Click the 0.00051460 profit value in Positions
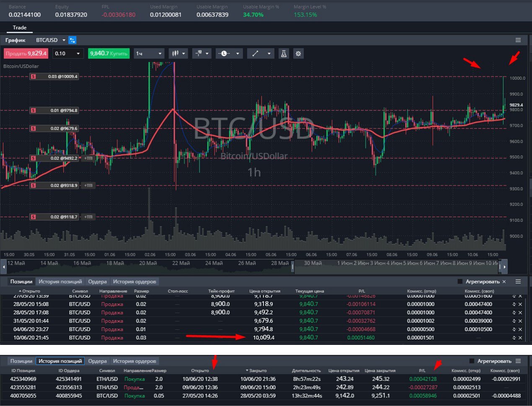Viewport: 532px width, 406px height. point(361,338)
